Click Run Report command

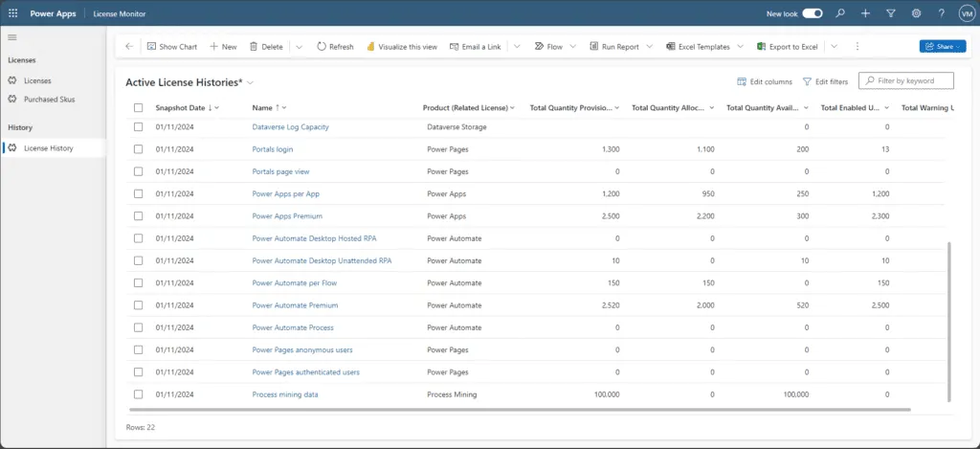(x=614, y=46)
